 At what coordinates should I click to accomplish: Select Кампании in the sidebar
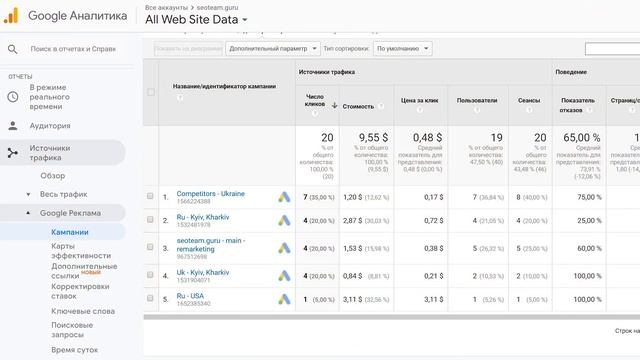(x=70, y=232)
